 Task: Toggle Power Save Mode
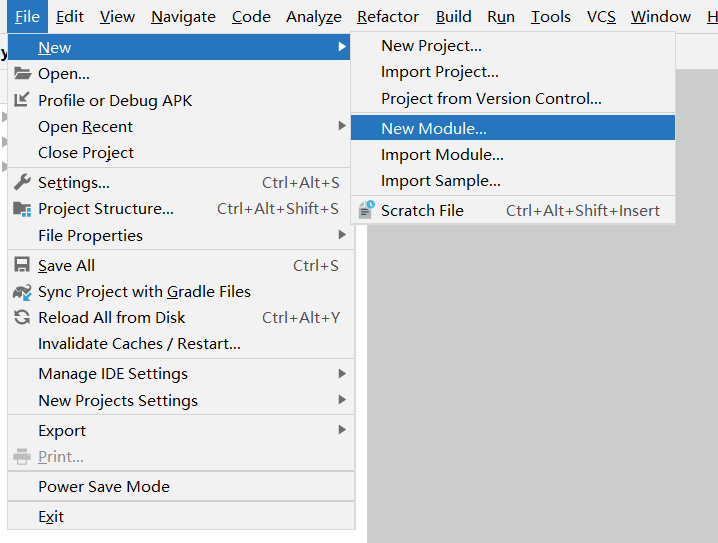click(x=179, y=486)
